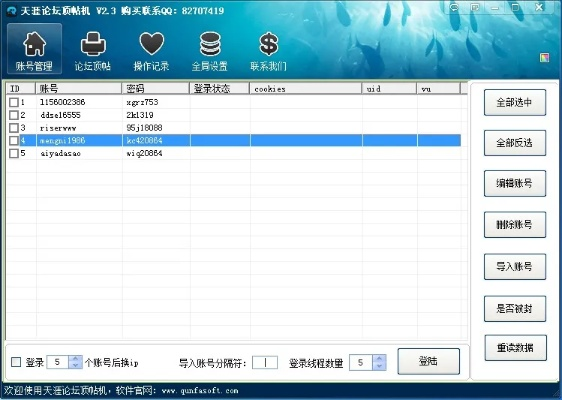
Task: Click the cookies column header
Action: click(x=306, y=89)
